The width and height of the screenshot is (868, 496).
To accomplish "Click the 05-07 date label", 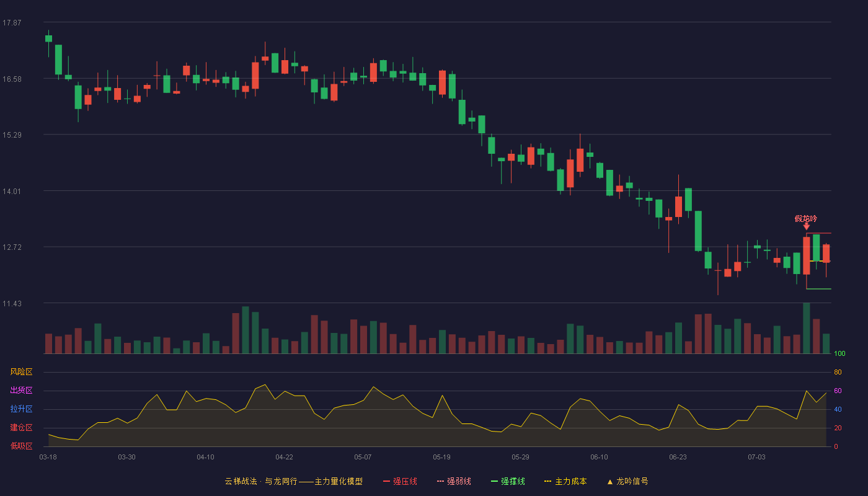I will pos(363,457).
